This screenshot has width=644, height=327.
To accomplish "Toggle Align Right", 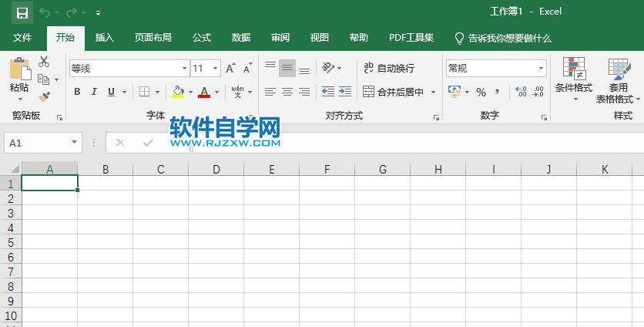I will (304, 92).
